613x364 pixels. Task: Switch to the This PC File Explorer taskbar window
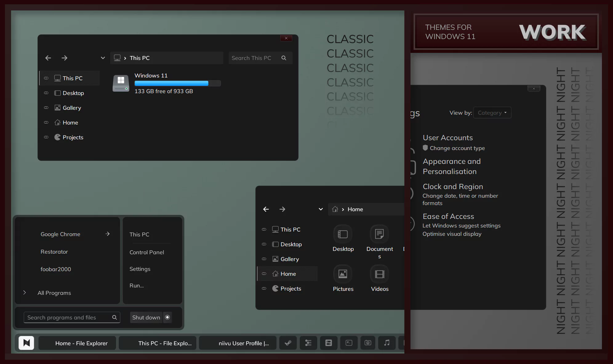point(157,343)
